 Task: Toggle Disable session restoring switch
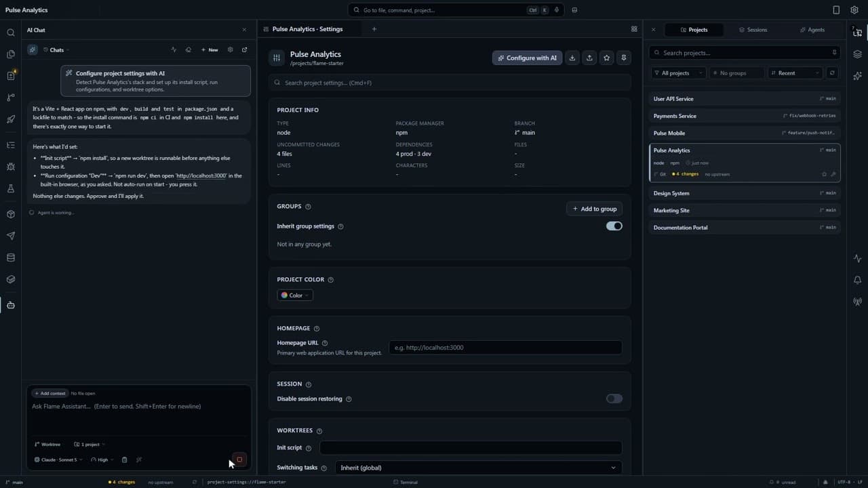(614, 399)
